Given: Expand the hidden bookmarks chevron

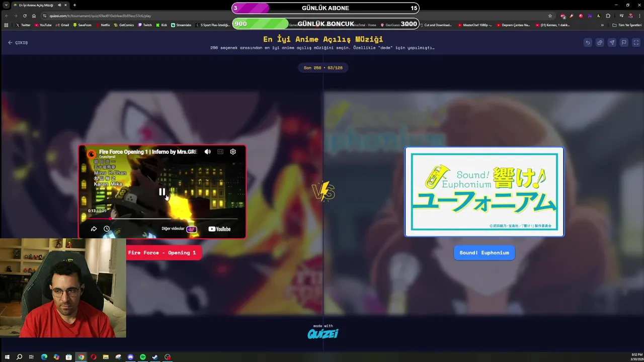Looking at the screenshot, I should click(x=603, y=25).
